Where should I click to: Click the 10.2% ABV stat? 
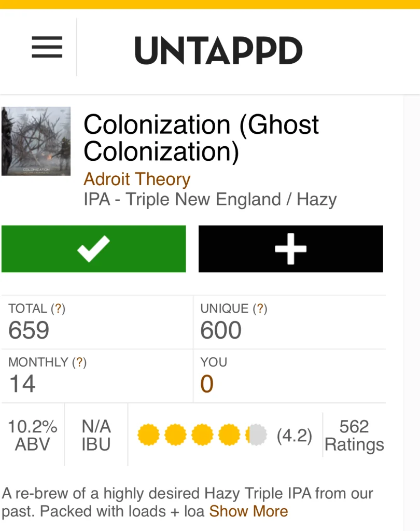(33, 436)
